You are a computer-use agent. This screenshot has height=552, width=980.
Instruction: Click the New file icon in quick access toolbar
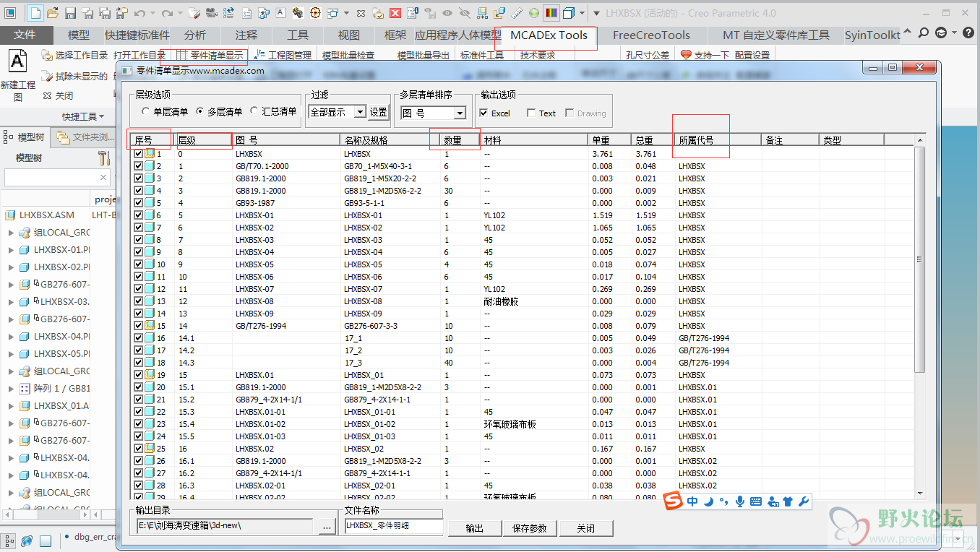[35, 12]
